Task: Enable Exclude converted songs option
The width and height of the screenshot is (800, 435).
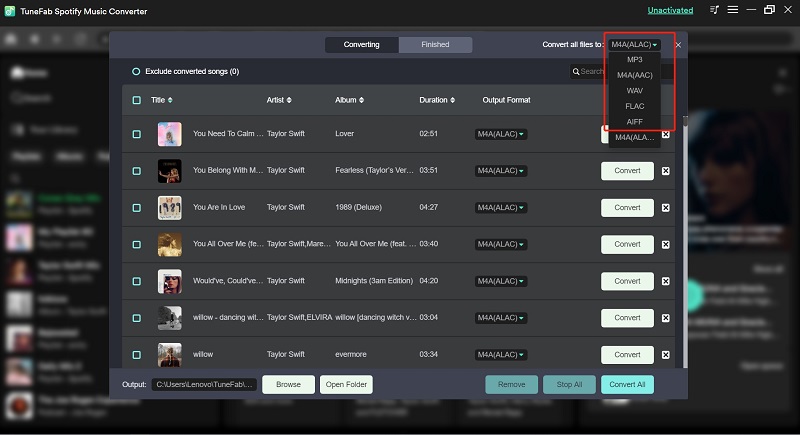Action: (136, 72)
